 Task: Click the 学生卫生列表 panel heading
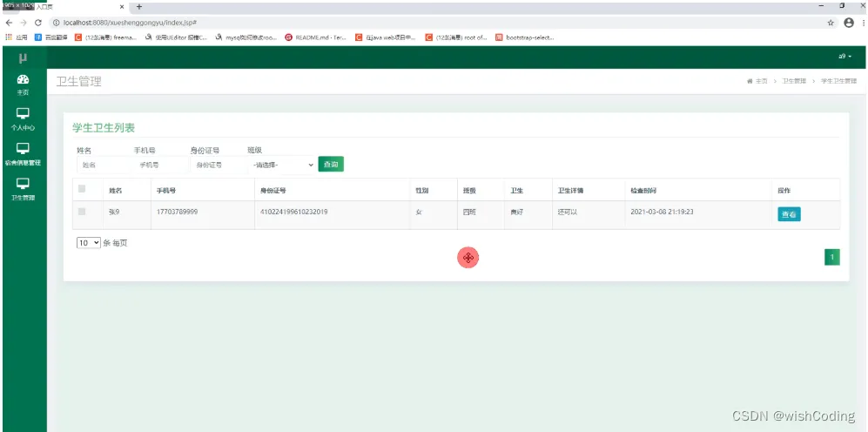click(104, 127)
